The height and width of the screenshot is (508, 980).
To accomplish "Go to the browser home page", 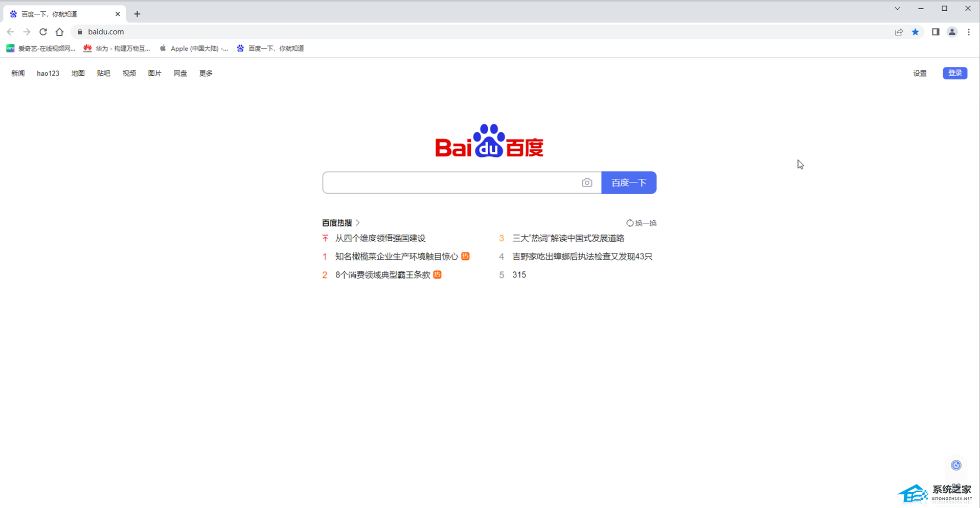I will pos(59,32).
